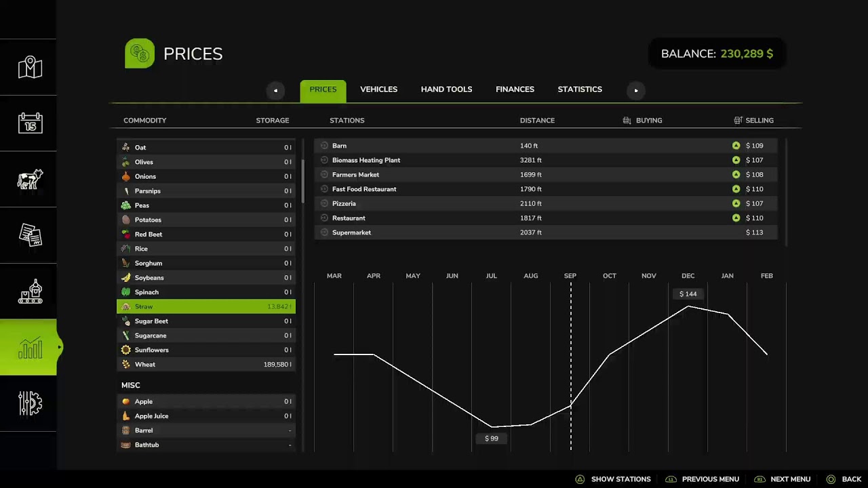Switch to the Statistics tab
The width and height of the screenshot is (868, 488).
pyautogui.click(x=580, y=89)
